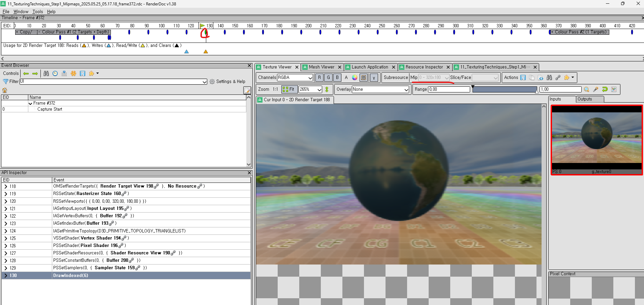Toggle the 1:1 zoom button
Image resolution: width=644 pixels, height=305 pixels.
[275, 89]
